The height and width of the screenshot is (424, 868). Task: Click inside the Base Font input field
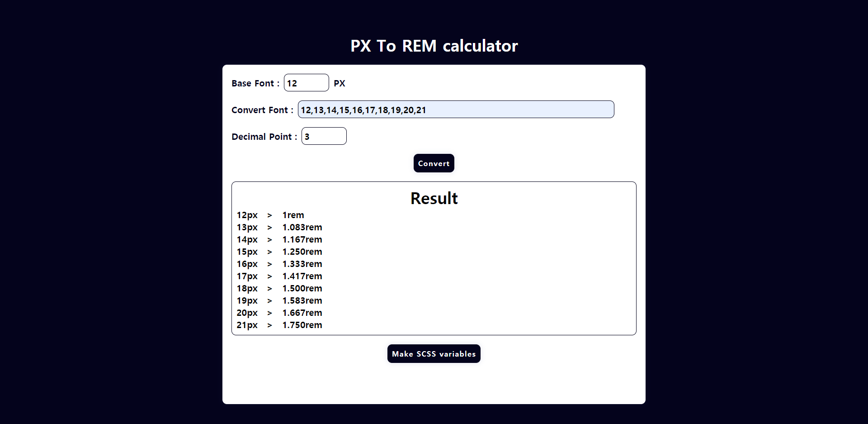click(306, 83)
